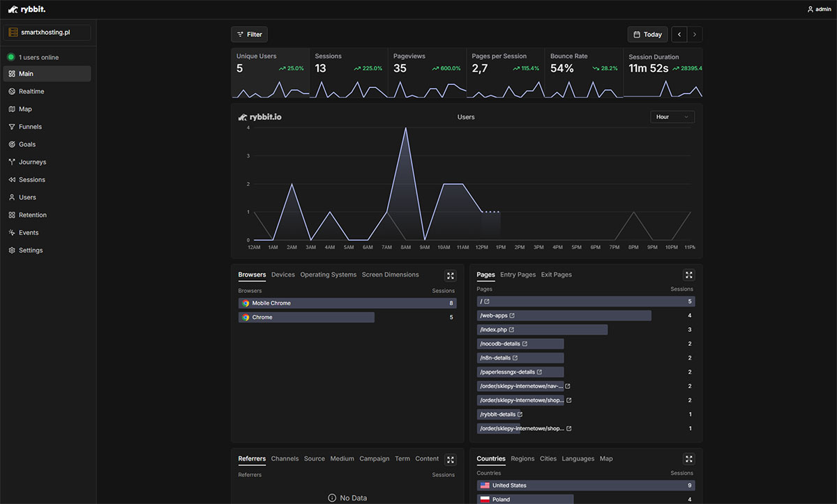837x504 pixels.
Task: Go to previous date period arrow
Action: pyautogui.click(x=679, y=34)
